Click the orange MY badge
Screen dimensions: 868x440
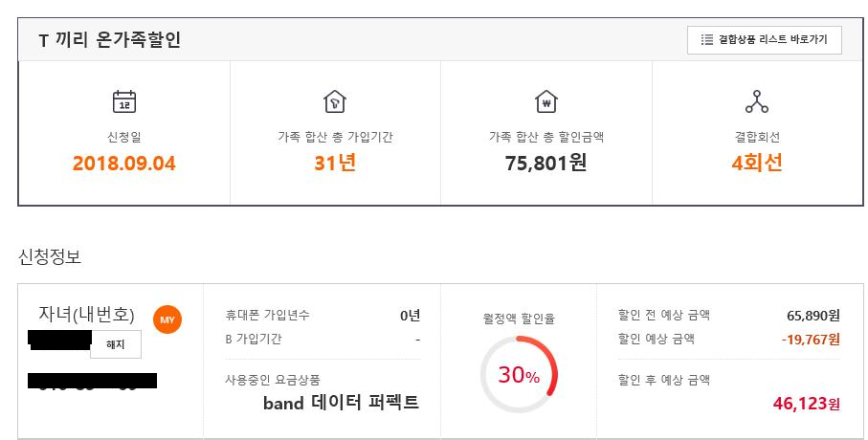point(167,319)
